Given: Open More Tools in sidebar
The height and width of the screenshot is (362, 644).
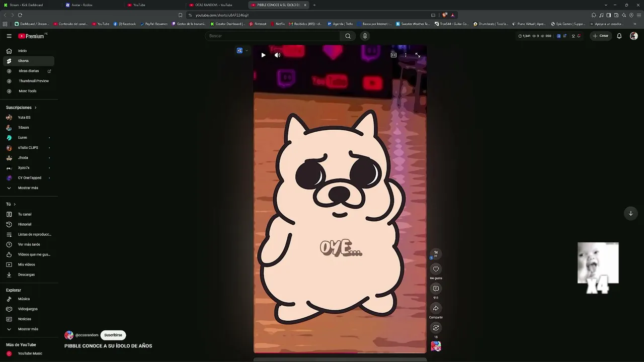Looking at the screenshot, I should click(29, 91).
